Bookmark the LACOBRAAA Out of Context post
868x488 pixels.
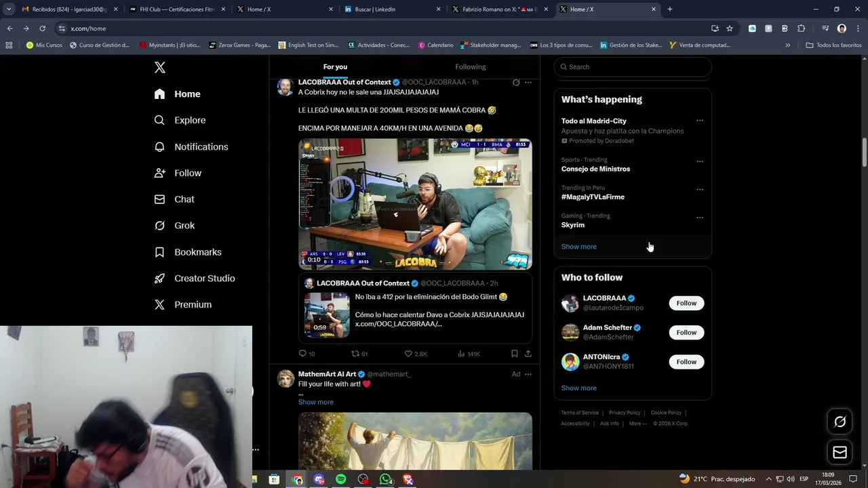[514, 354]
